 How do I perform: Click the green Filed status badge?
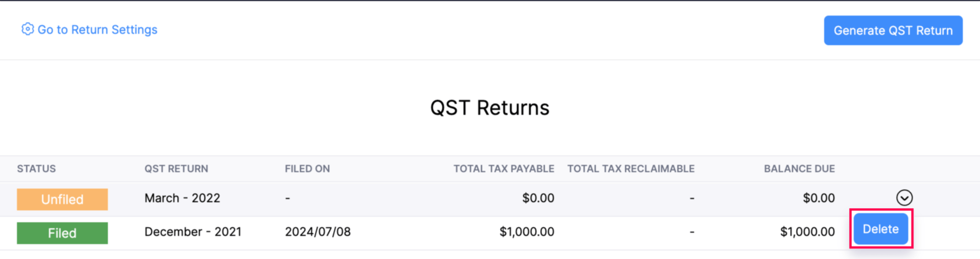[x=62, y=233]
